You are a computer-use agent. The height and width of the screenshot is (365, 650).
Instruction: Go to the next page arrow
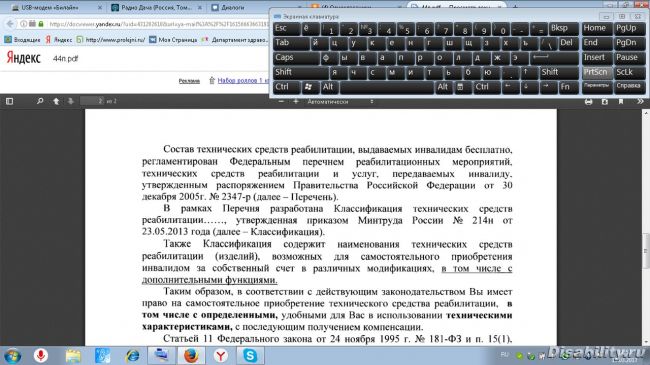point(70,101)
